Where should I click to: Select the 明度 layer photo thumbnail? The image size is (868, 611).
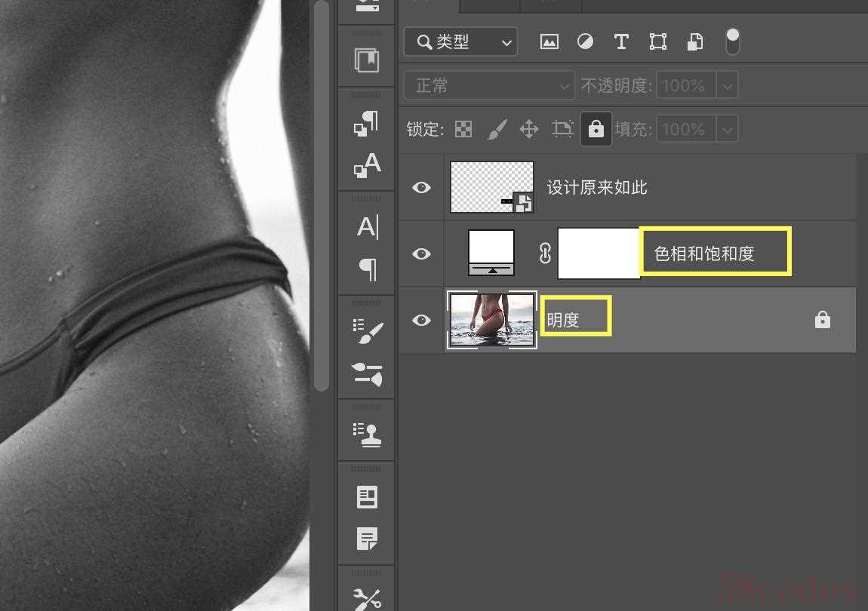pos(492,320)
